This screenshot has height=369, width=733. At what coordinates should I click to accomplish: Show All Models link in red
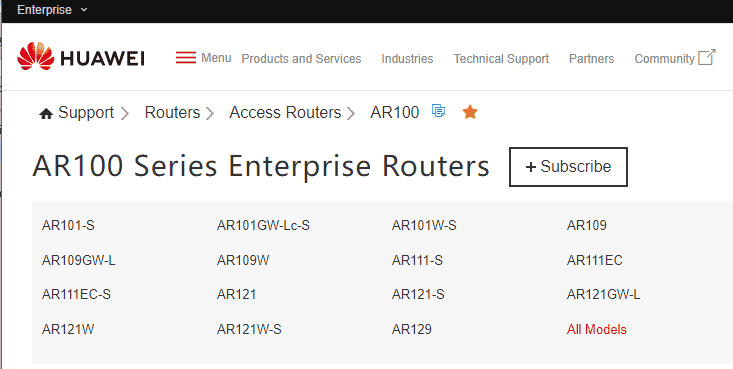596,330
